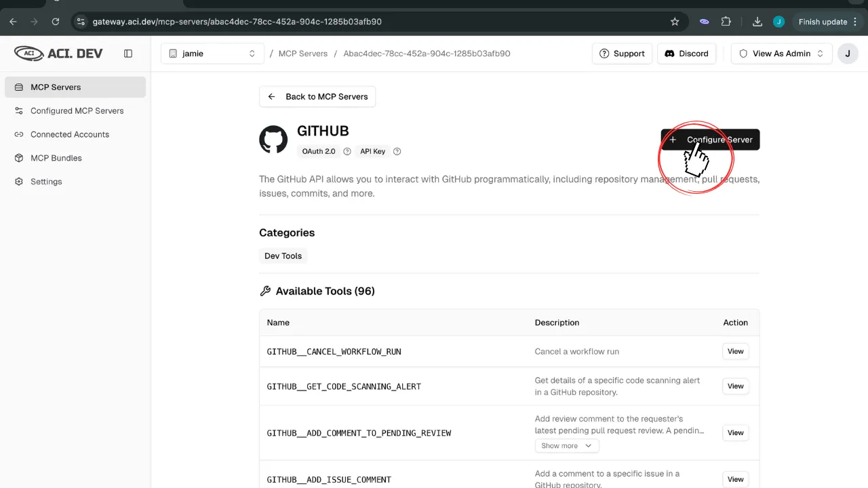The image size is (868, 488).
Task: Open the browser extensions puzzle icon
Action: [726, 22]
